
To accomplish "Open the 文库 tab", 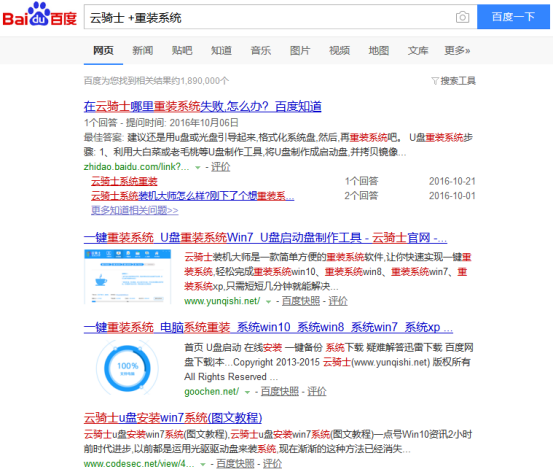I will pyautogui.click(x=418, y=51).
